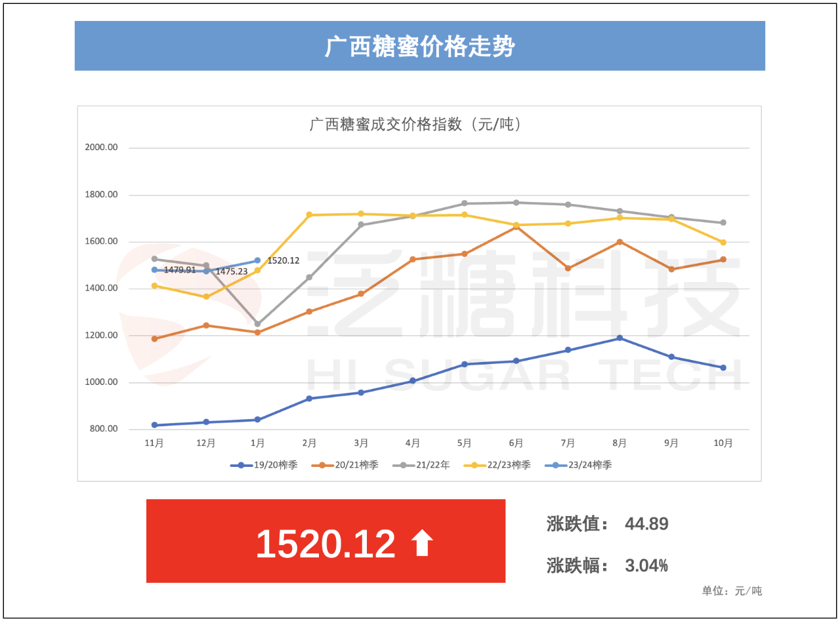
Task: Select the 1479.91 data label
Action: (x=179, y=270)
